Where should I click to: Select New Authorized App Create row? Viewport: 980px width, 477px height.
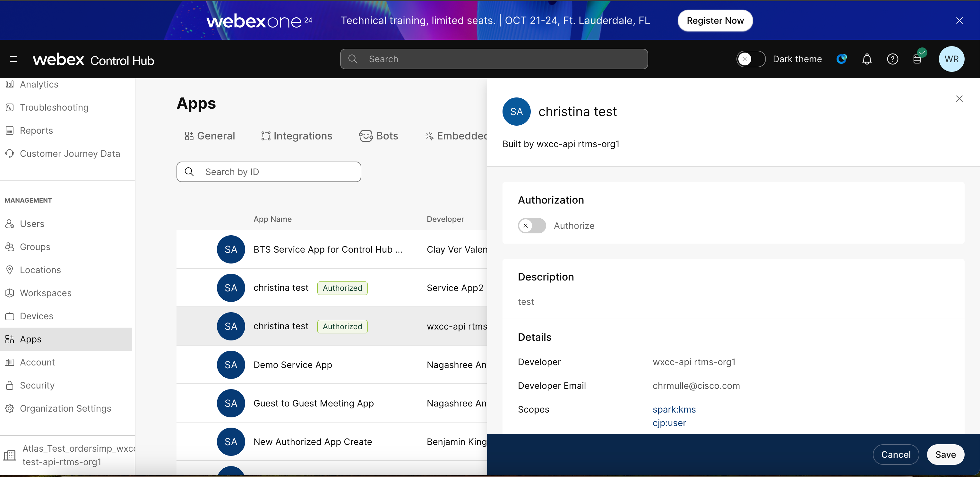tap(332, 442)
